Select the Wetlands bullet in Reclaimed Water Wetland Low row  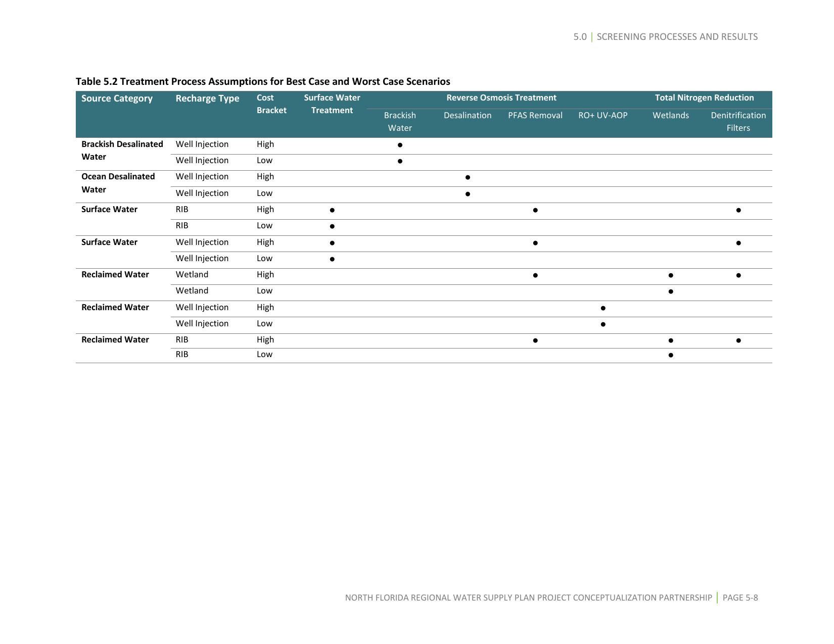coord(671,291)
